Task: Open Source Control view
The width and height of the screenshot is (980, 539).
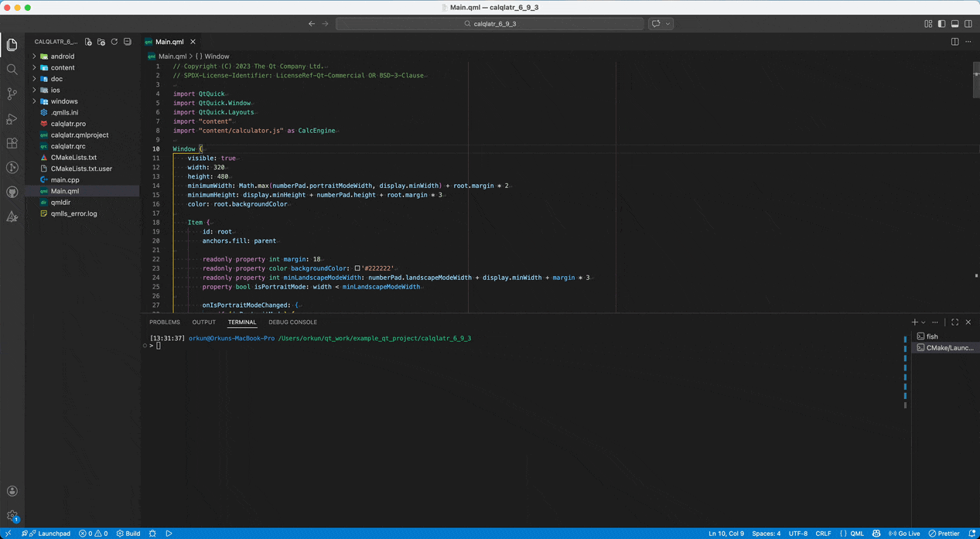Action: click(x=12, y=94)
